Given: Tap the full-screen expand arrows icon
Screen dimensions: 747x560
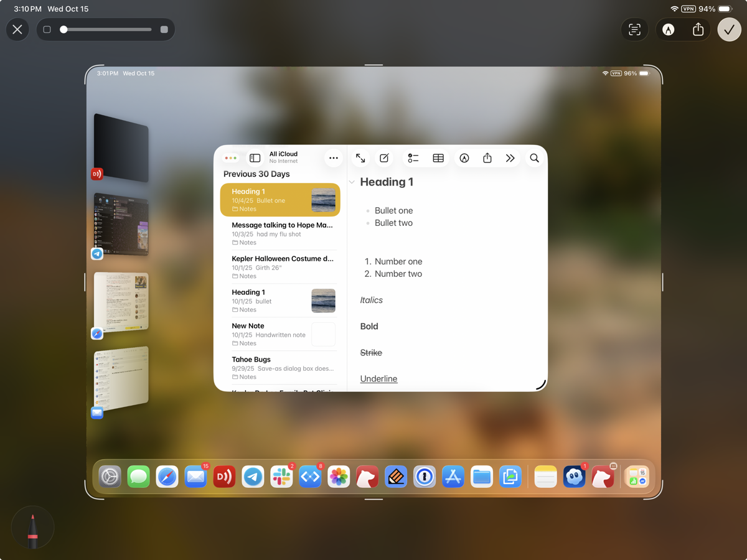Looking at the screenshot, I should tap(360, 158).
